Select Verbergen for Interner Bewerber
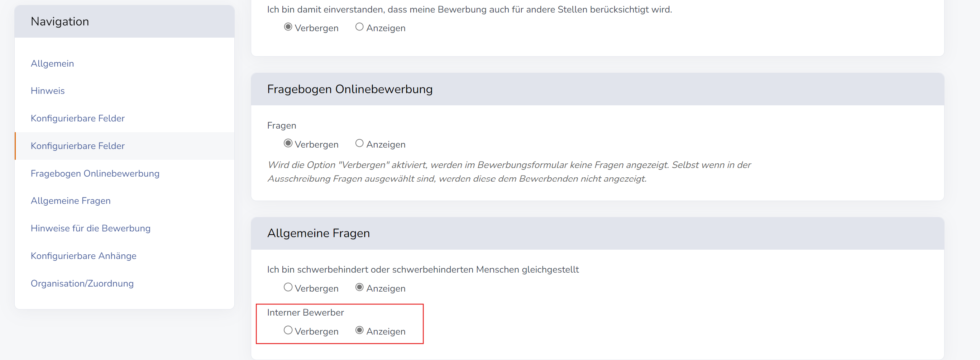 (x=288, y=330)
